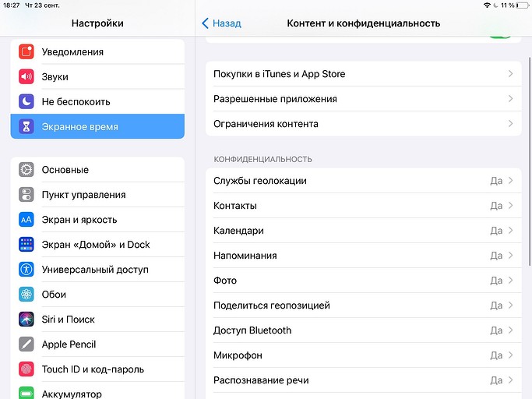The image size is (532, 399).
Task: Tap the Touch ID fingerprint icon
Action: coord(26,369)
